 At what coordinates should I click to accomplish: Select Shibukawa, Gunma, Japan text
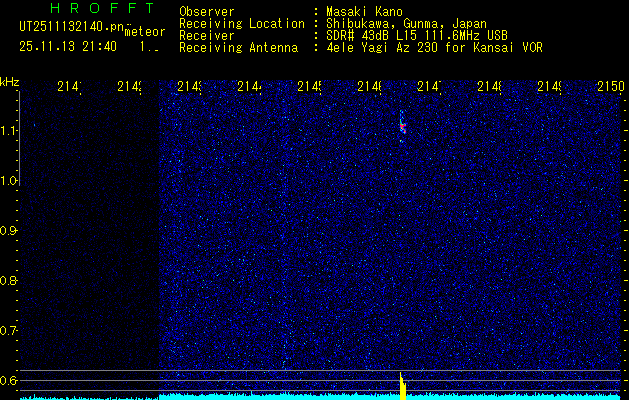click(406, 24)
